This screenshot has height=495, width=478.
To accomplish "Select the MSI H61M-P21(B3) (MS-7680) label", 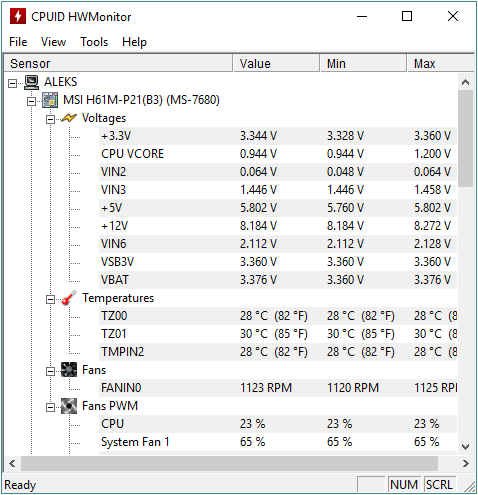I will point(141,100).
